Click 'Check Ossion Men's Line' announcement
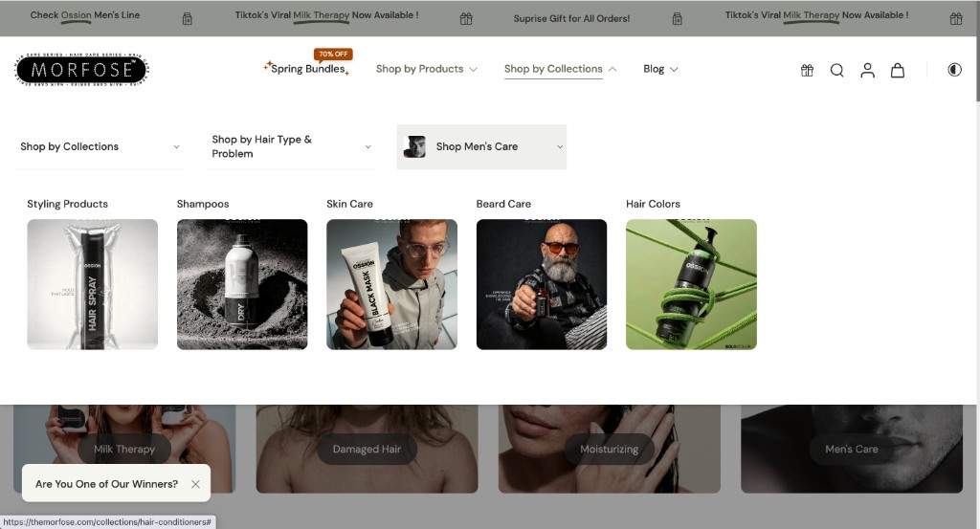Screen dimensions: 980x529 point(85,15)
